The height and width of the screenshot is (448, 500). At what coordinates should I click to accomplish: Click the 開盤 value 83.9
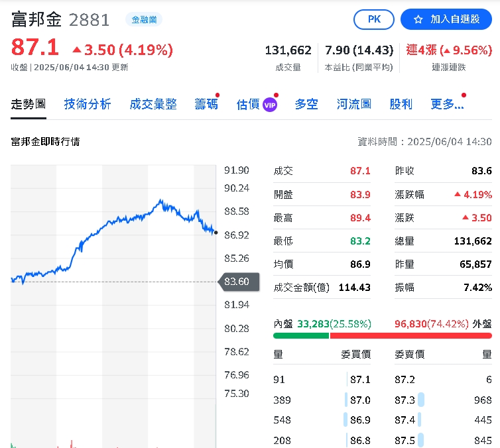[360, 195]
